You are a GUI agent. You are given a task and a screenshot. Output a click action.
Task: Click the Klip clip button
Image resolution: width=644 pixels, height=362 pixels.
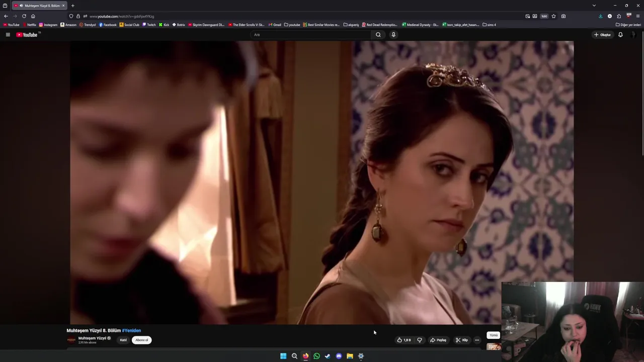462,340
